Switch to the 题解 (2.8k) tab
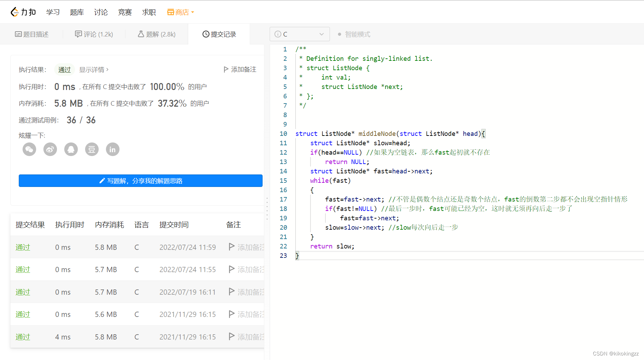The height and width of the screenshot is (360, 644). pos(156,34)
